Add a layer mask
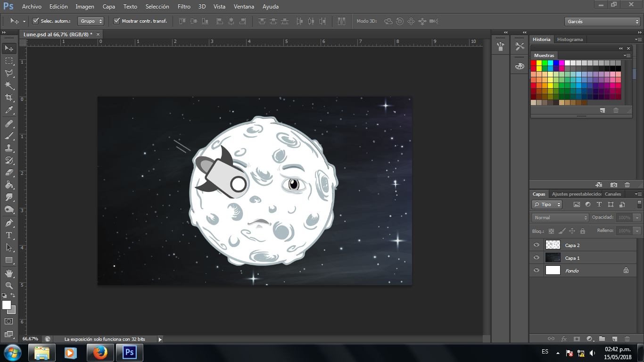The height and width of the screenshot is (362, 644). (577, 338)
